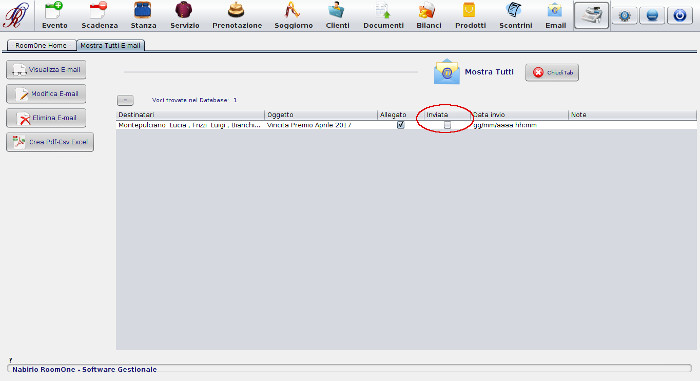Open the Prodotti toolbar icon
This screenshot has width=700, height=381.
point(470,15)
